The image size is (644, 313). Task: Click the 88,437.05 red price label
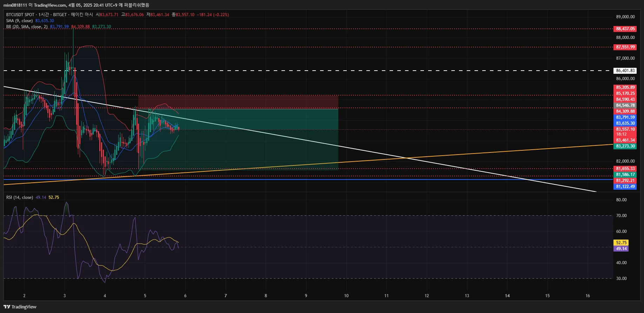[x=625, y=29]
